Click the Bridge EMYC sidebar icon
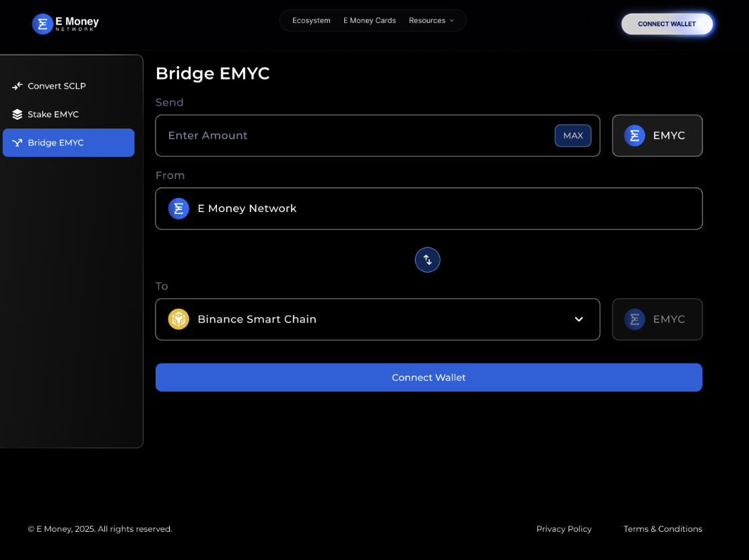 (18, 143)
